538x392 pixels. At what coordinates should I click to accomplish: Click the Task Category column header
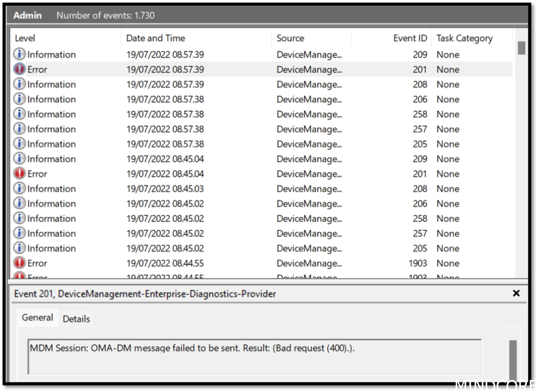[x=464, y=38]
